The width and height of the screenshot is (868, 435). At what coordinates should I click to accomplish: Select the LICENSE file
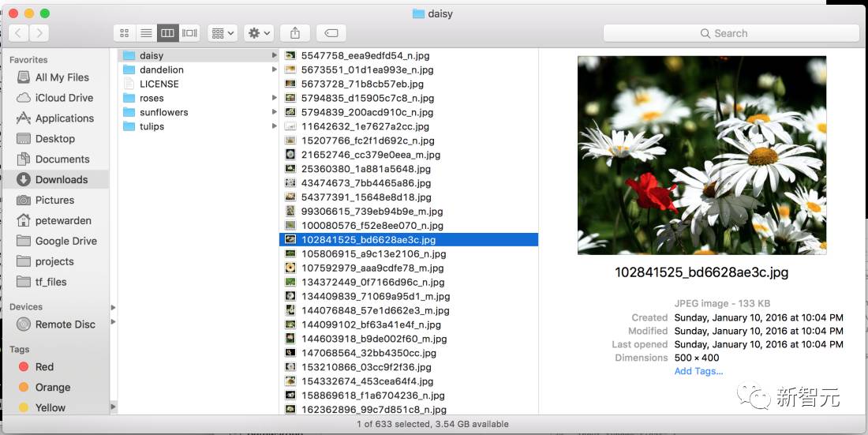click(x=198, y=84)
